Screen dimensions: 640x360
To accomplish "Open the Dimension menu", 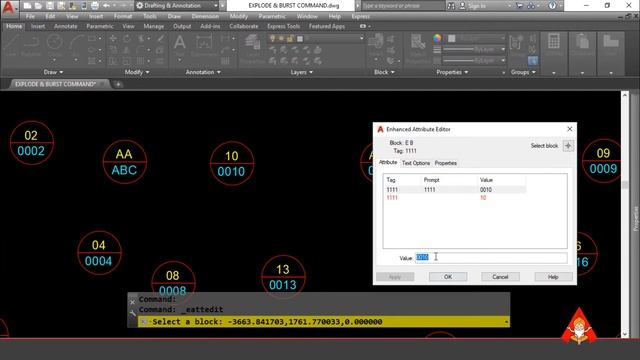I will coord(205,16).
